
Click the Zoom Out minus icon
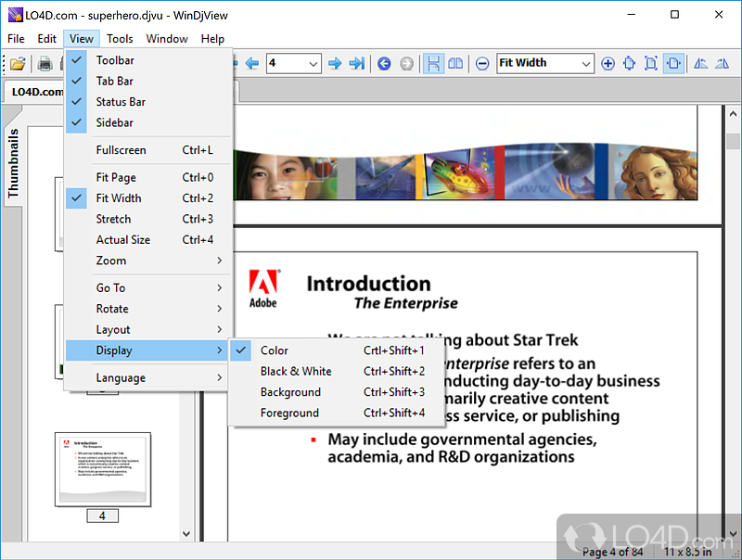482,63
